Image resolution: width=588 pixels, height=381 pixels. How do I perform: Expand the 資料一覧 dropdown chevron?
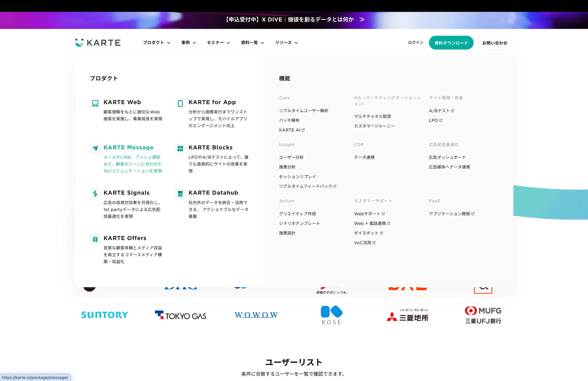[x=262, y=43]
